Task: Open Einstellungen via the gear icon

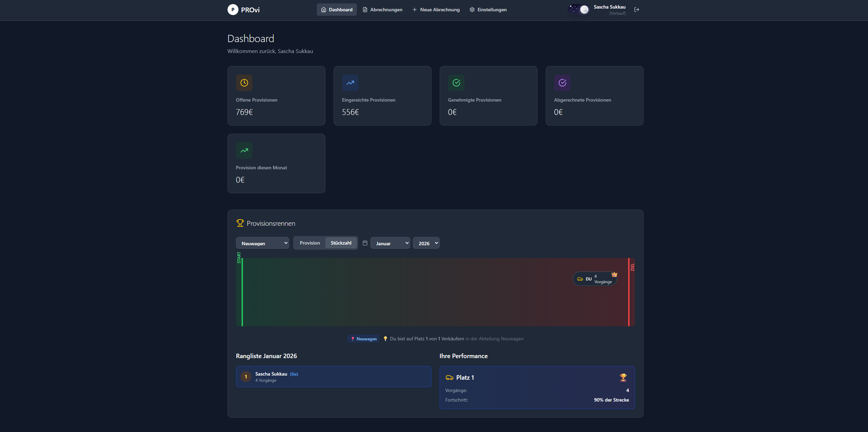Action: pyautogui.click(x=472, y=10)
